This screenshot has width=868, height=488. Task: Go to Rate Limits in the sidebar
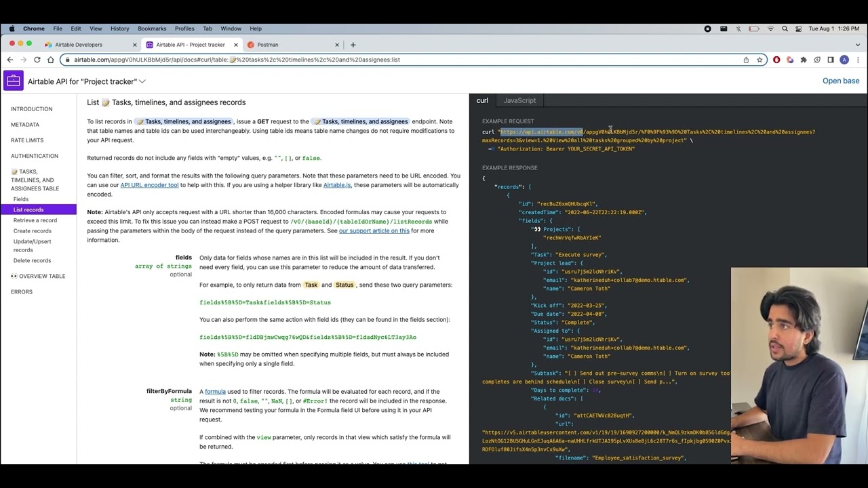[x=27, y=140]
